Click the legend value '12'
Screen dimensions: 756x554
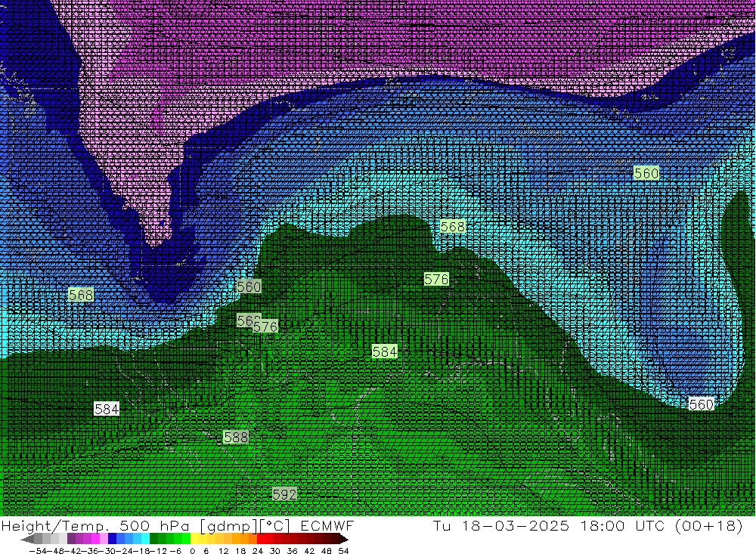223,551
